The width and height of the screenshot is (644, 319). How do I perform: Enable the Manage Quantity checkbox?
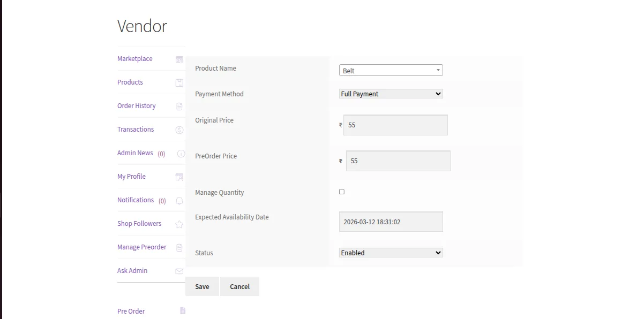pos(342,192)
